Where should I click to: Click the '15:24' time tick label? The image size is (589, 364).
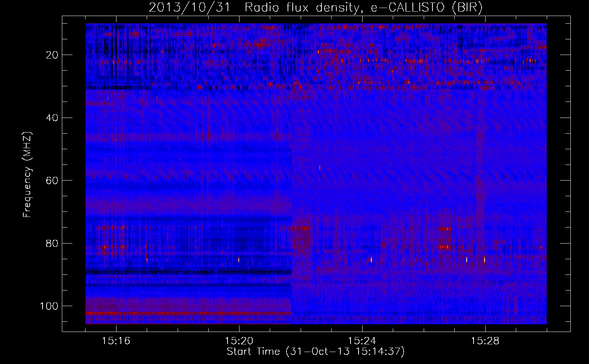362,341
